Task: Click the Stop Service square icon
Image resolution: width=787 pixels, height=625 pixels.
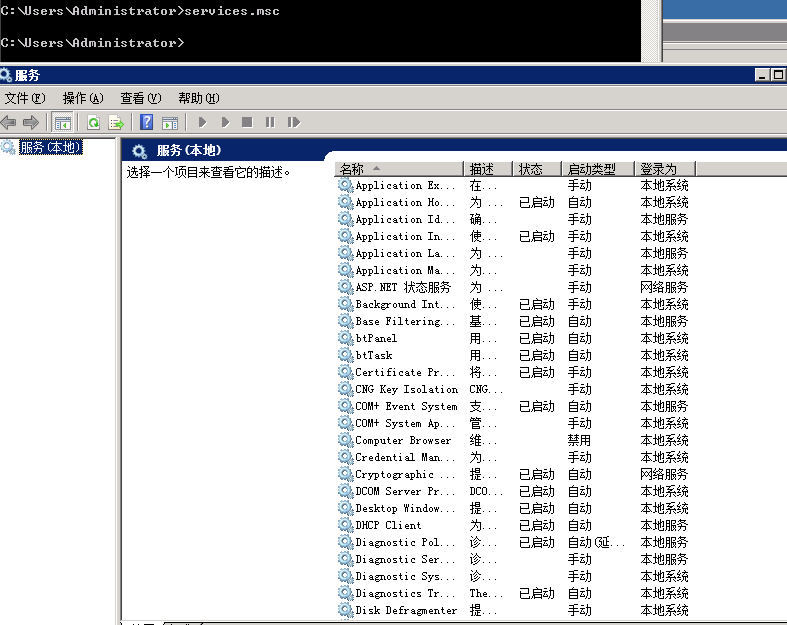Action: point(247,122)
